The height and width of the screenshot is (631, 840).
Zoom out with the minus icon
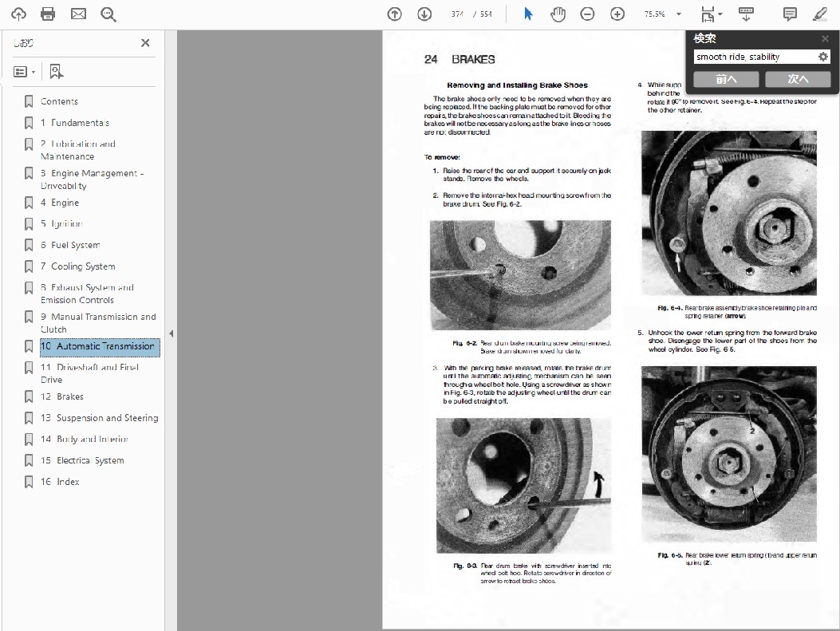click(587, 14)
